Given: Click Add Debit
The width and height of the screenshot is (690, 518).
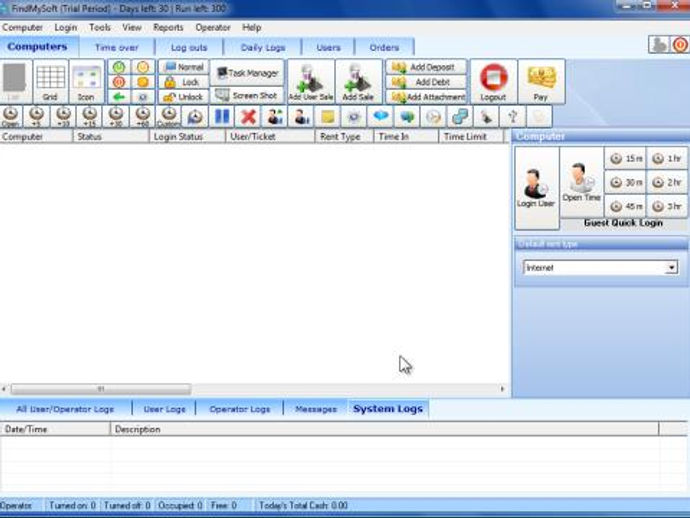Looking at the screenshot, I should (426, 82).
